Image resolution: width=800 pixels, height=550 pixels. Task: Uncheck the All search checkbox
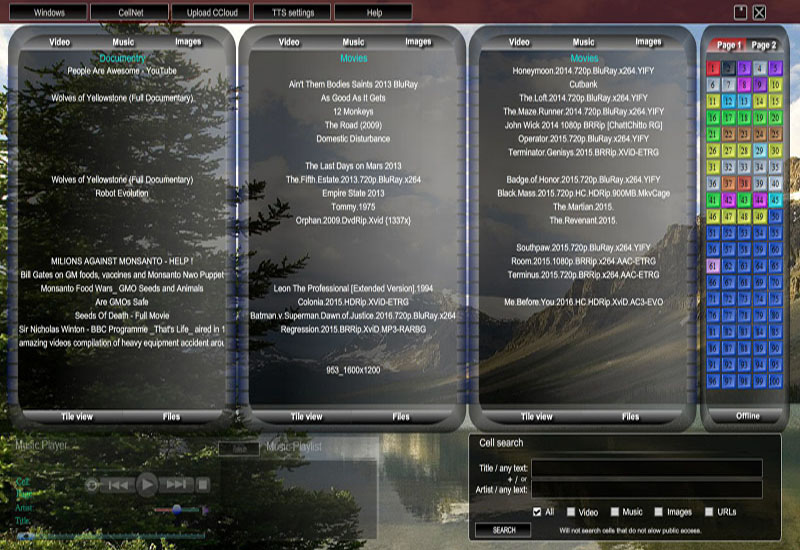537,512
